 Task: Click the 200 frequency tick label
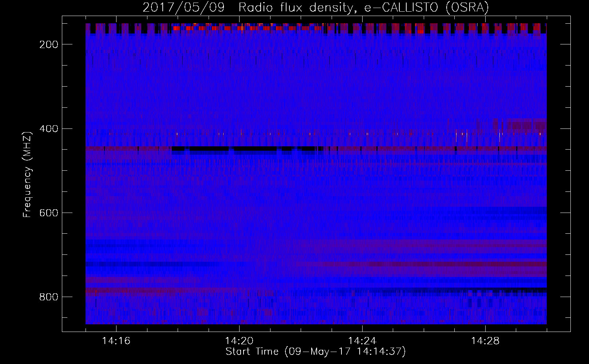point(48,44)
